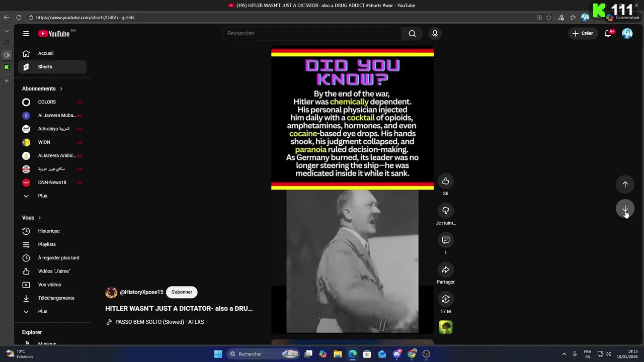Screen dimensions: 644x362
Task: Open the HistoryXpose15 channel avatar
Action: tap(111, 292)
